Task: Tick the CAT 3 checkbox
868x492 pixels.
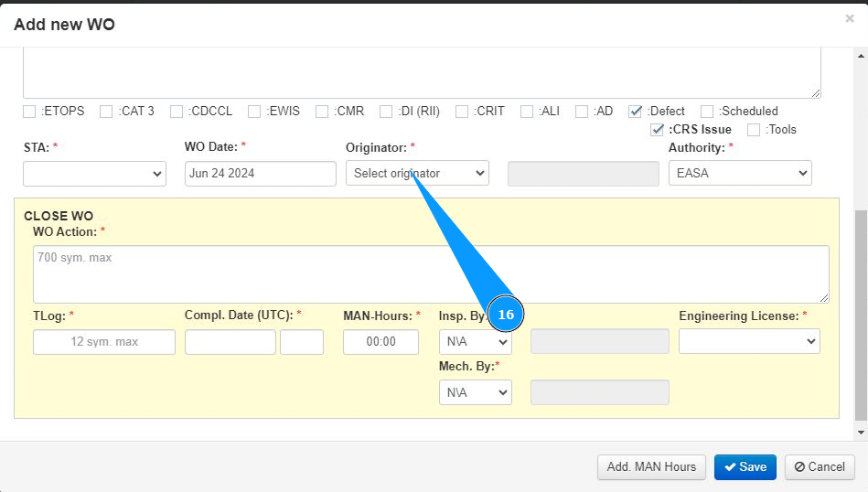Action: tap(106, 112)
